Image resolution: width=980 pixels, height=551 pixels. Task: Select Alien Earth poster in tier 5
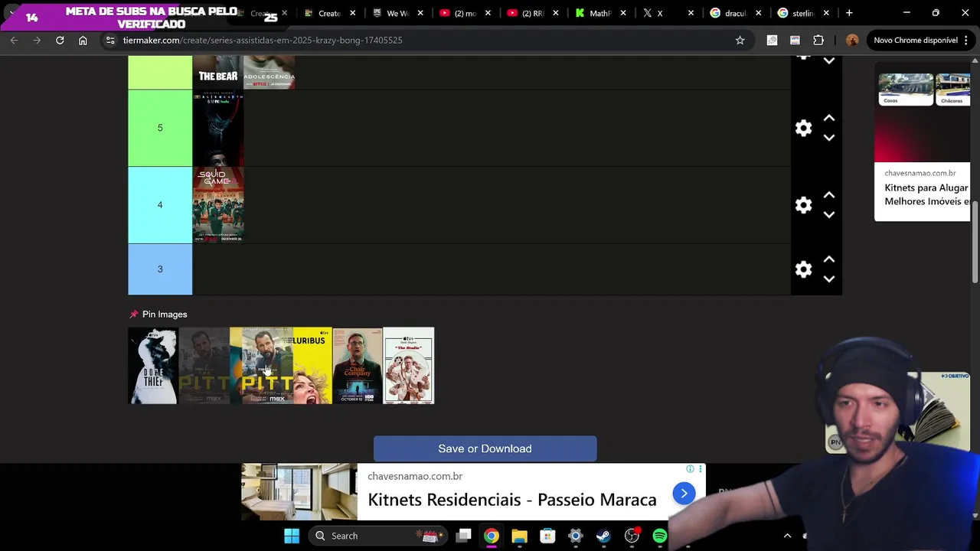(x=218, y=128)
